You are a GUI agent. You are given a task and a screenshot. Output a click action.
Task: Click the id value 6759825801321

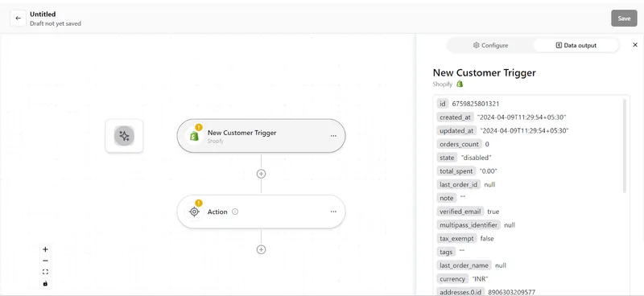tap(476, 104)
